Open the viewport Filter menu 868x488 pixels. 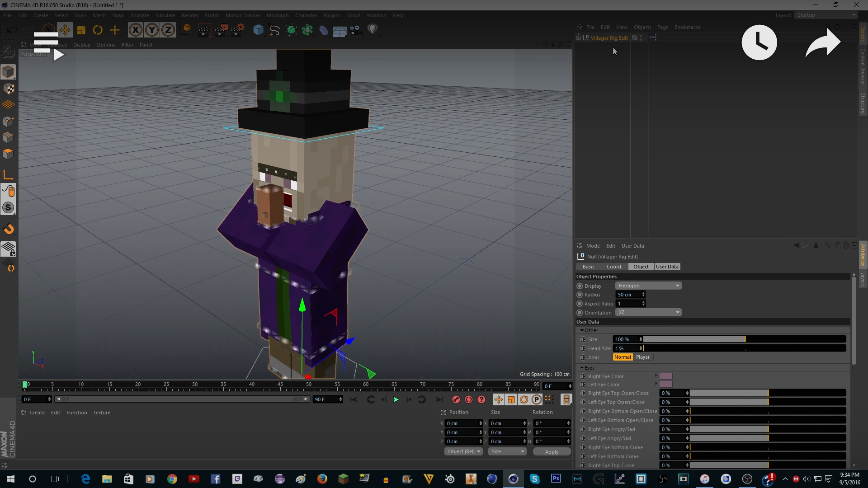click(127, 45)
